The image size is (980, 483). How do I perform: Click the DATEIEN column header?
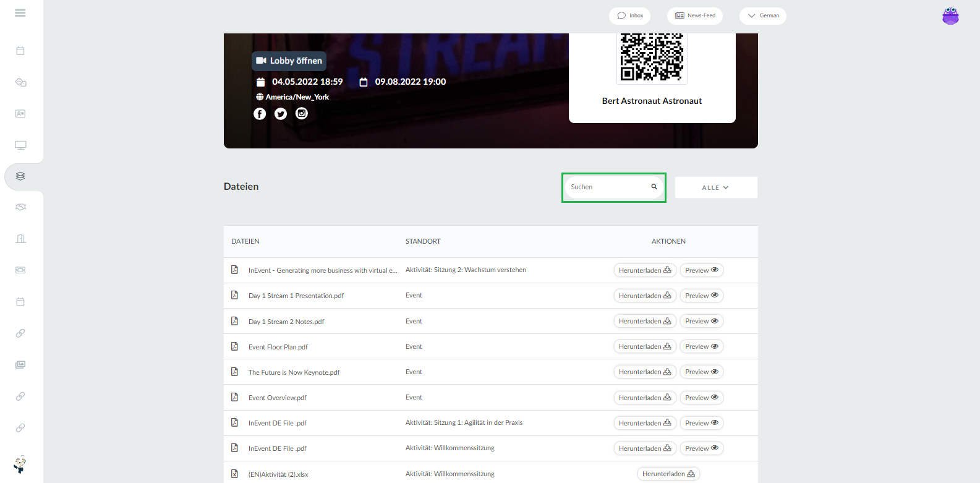pos(245,241)
